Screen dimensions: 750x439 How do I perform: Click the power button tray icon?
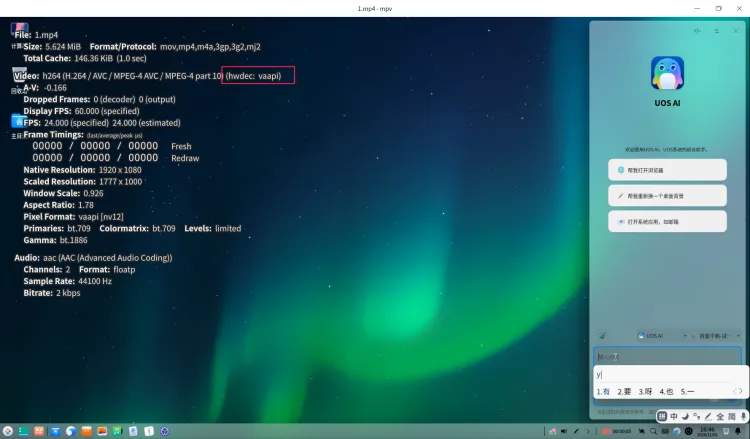688,431
